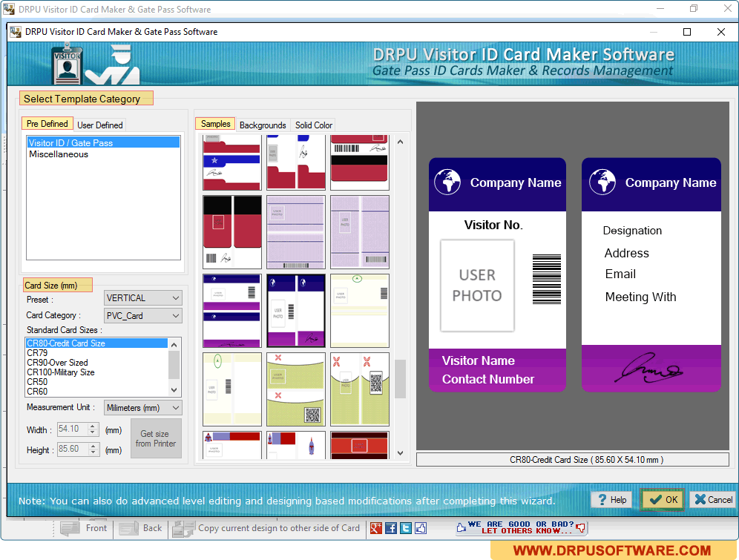Click the Facebook share icon
The height and width of the screenshot is (560, 739).
coord(391,528)
